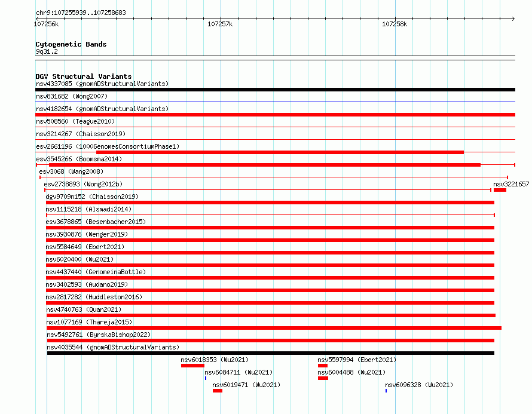The width and height of the screenshot is (532, 414).
Task: Click the esv3068 (Wang2008) label
Action: [x=71, y=171]
